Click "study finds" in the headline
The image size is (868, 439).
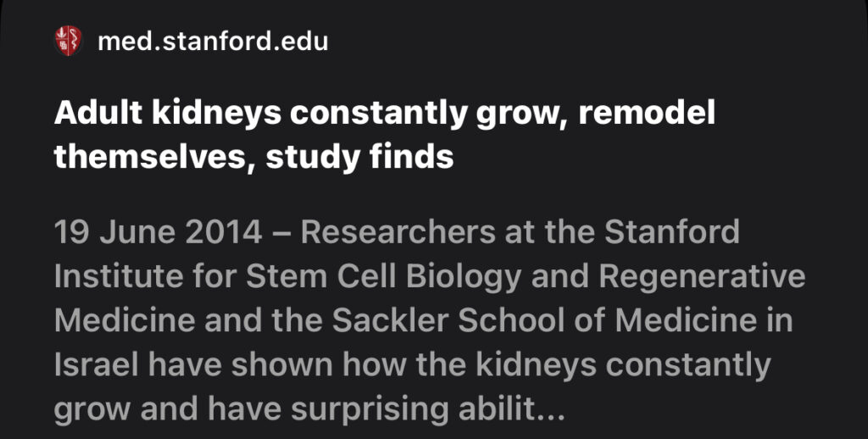[x=359, y=156]
